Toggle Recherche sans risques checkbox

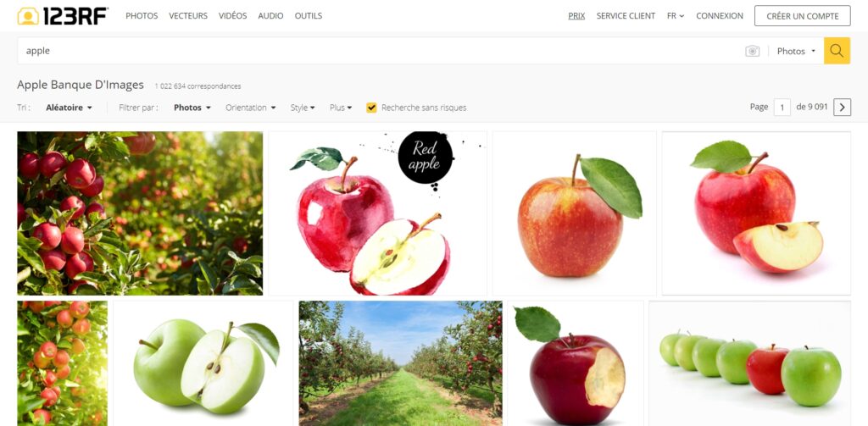[x=371, y=108]
